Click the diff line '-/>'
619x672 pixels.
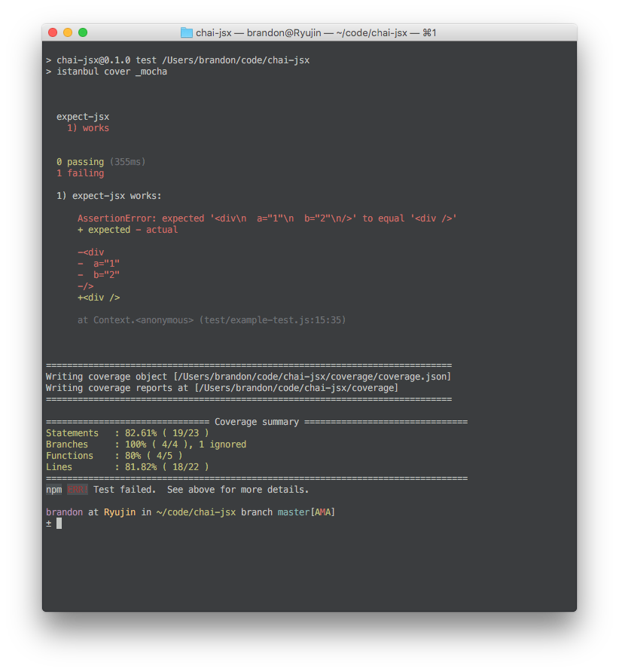point(85,286)
